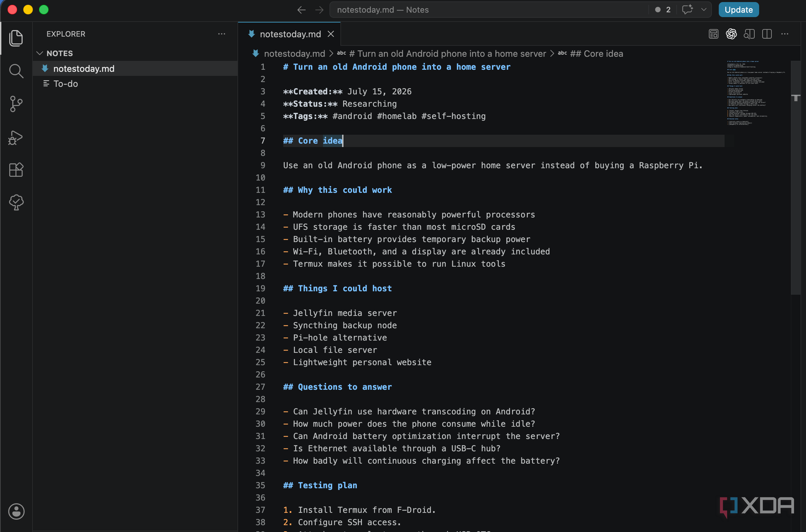Open the chat icon in title bar
Viewport: 806px width, 532px height.
[687, 10]
